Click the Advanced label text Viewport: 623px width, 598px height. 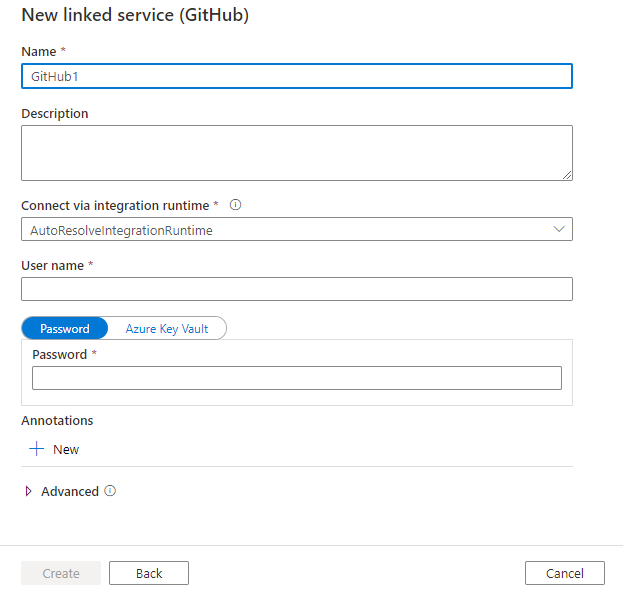pyautogui.click(x=69, y=491)
